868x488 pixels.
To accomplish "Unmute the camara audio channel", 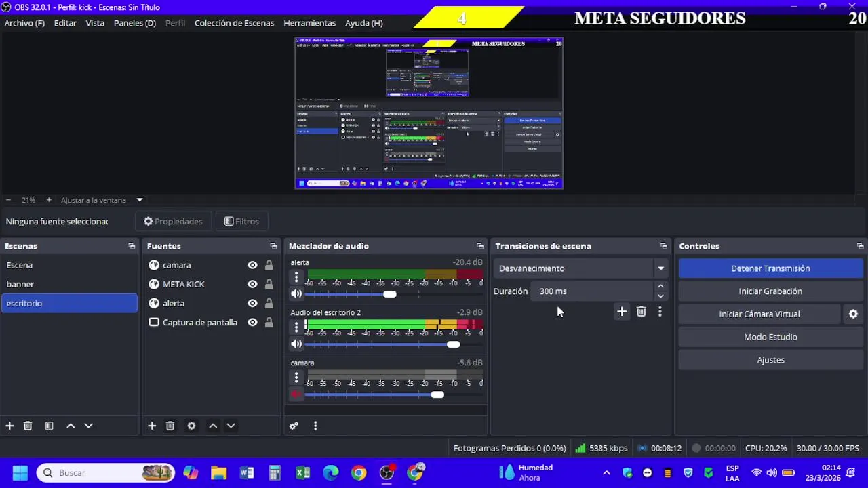I will [x=296, y=394].
